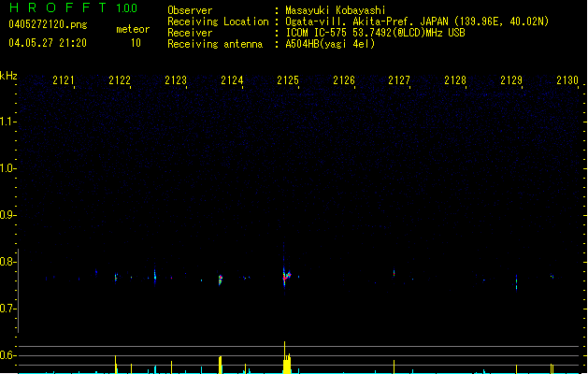
Task: Click the Receiving Location label
Action: (x=218, y=22)
